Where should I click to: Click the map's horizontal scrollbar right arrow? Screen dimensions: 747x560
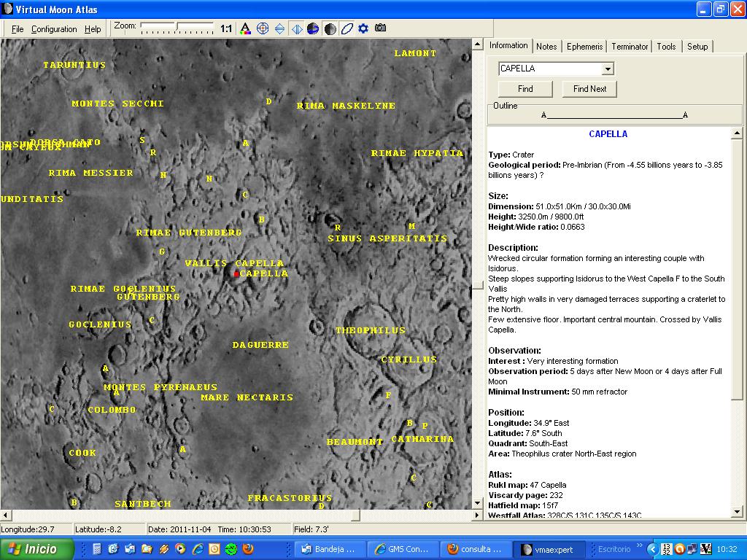click(x=477, y=516)
